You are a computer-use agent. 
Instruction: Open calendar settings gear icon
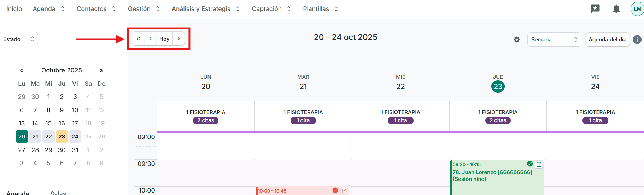(517, 40)
